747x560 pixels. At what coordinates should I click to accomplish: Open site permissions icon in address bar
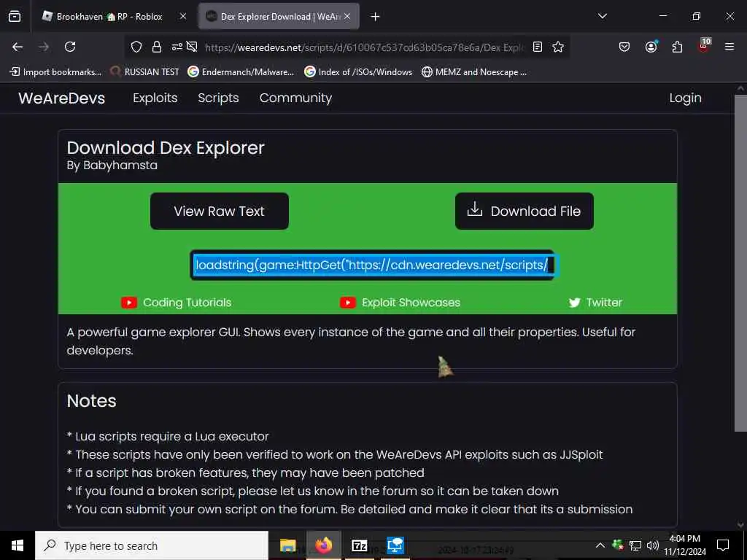(x=177, y=47)
